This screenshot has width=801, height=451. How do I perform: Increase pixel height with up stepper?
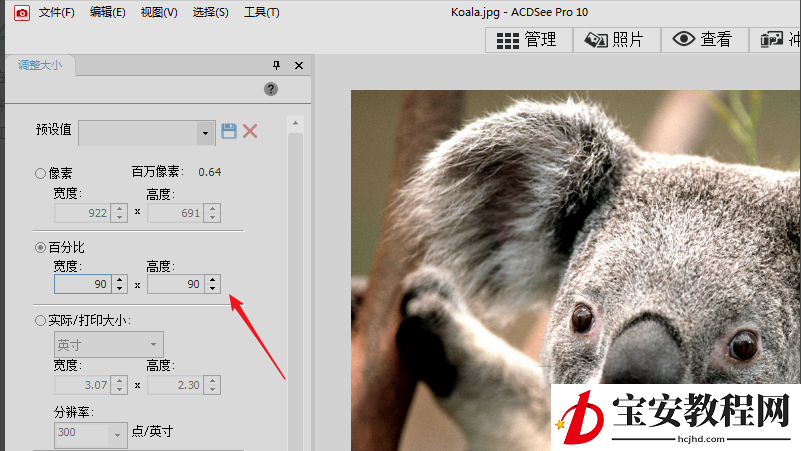[213, 208]
